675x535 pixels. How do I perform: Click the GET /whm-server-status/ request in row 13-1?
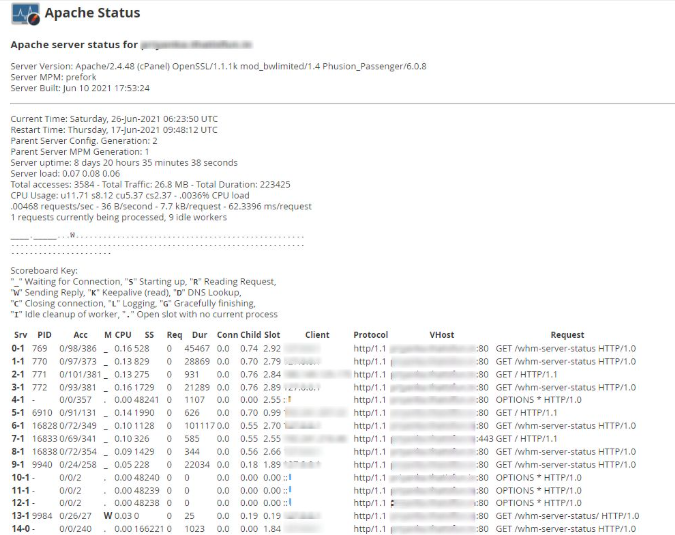[567, 516]
